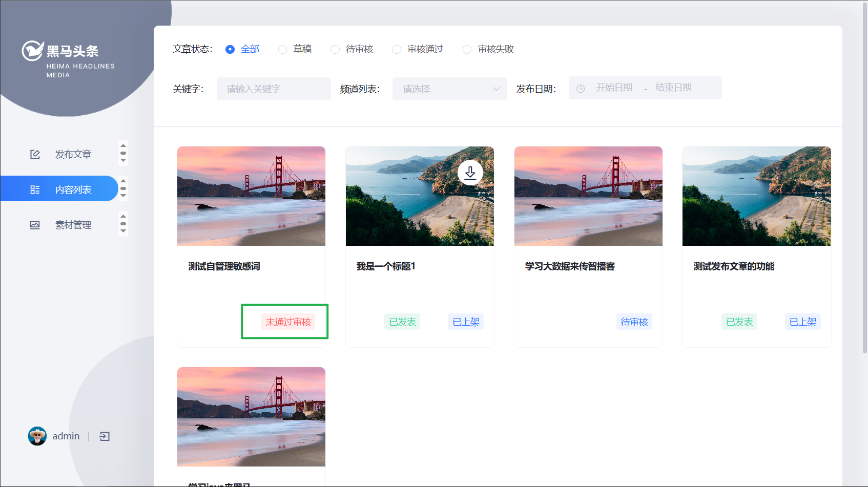Click the clock icon in date range field
Screen dimensions: 868x487
coord(581,89)
